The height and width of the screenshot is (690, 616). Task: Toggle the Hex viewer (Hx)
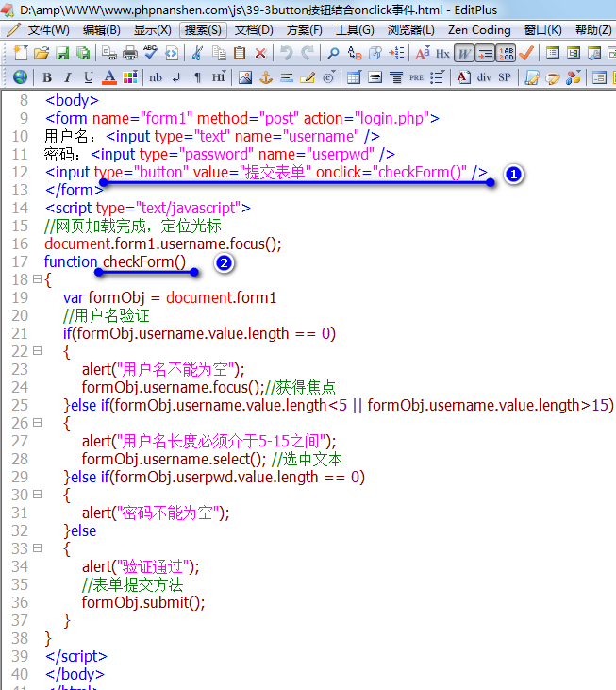[x=442, y=53]
